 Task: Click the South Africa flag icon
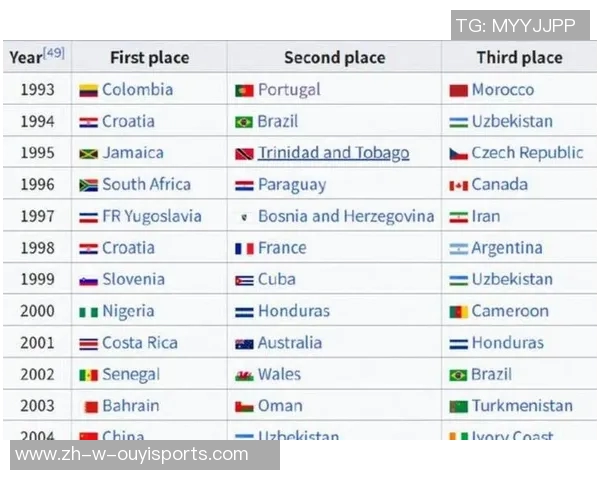(88, 185)
